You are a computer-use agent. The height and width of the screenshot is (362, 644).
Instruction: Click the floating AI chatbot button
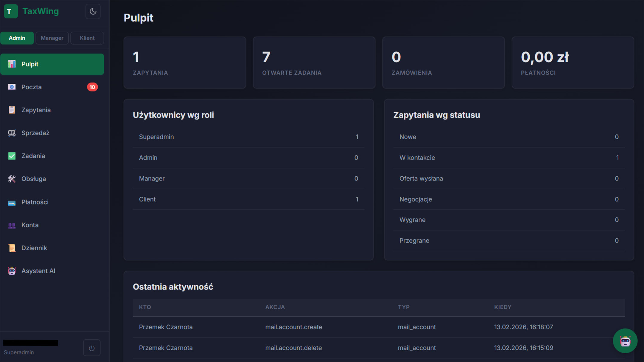click(625, 341)
